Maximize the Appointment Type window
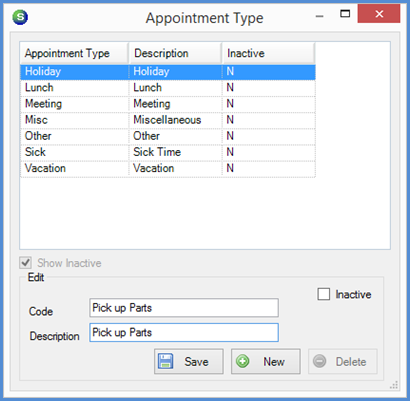Image resolution: width=410 pixels, height=401 pixels. [345, 14]
